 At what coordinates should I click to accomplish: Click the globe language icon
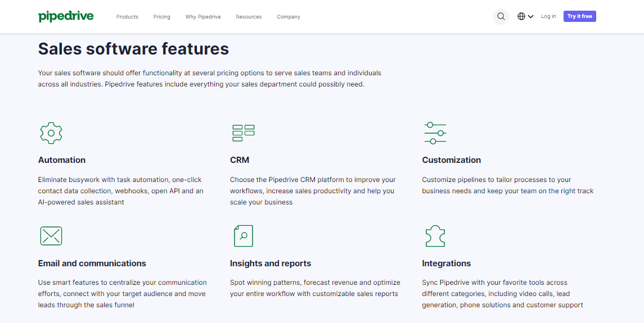tap(521, 16)
